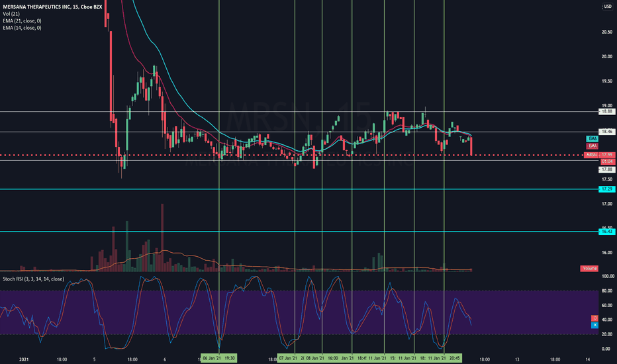The height and width of the screenshot is (364, 617).
Task: Click the 17.00 price axis value
Action: 607,204
